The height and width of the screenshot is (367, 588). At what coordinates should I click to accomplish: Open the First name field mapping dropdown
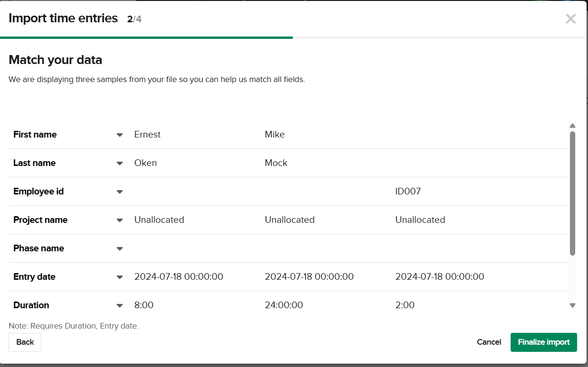[119, 135]
